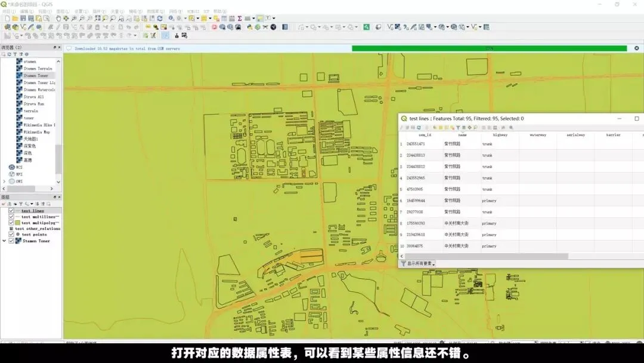Viewport: 644px width, 363px height.
Task: Toggle visibility of Stamen Toner layer
Action: [11, 241]
